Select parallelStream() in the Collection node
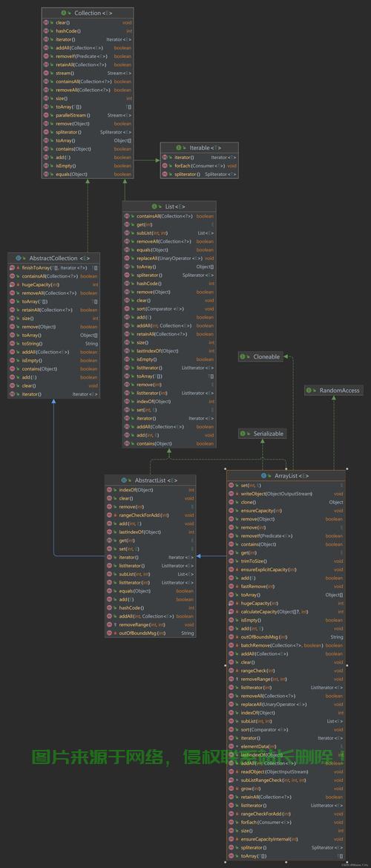 click(x=88, y=115)
